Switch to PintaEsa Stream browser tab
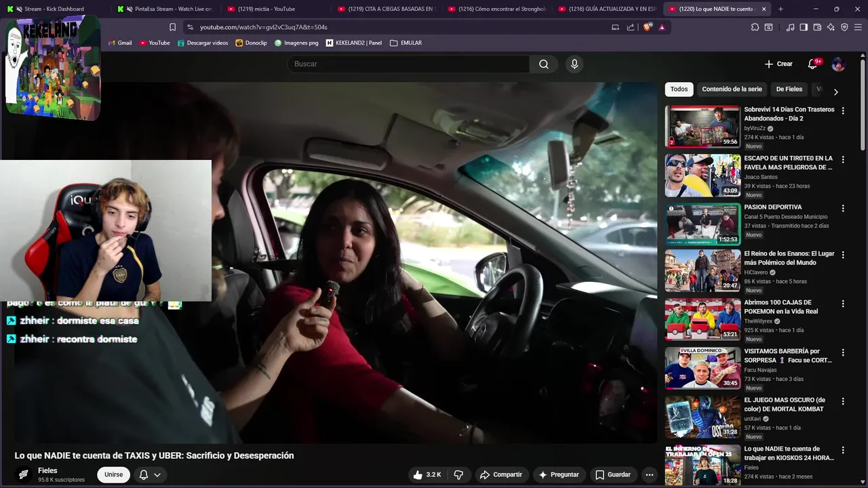Image resolution: width=868 pixels, height=488 pixels. coord(167,9)
